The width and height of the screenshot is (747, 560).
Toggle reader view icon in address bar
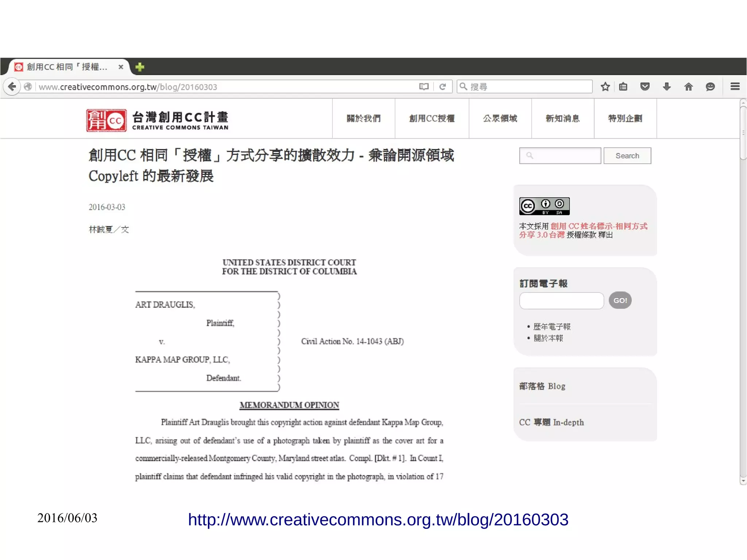(x=423, y=87)
